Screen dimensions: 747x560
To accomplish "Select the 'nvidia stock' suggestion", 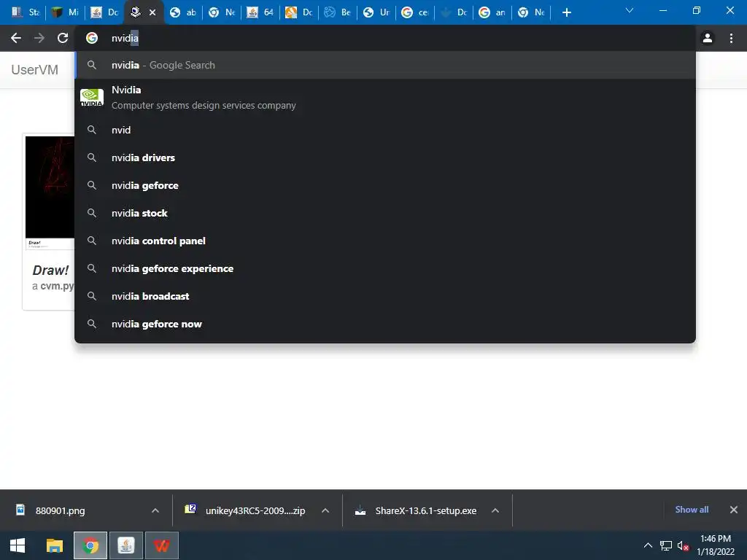I will click(385, 213).
